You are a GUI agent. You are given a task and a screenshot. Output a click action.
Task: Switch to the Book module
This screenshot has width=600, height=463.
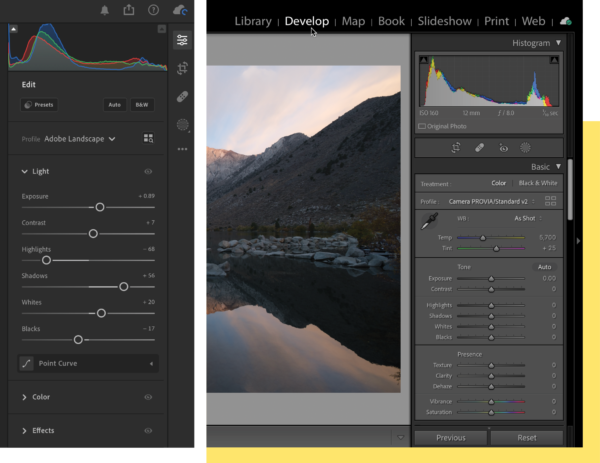[x=391, y=21]
